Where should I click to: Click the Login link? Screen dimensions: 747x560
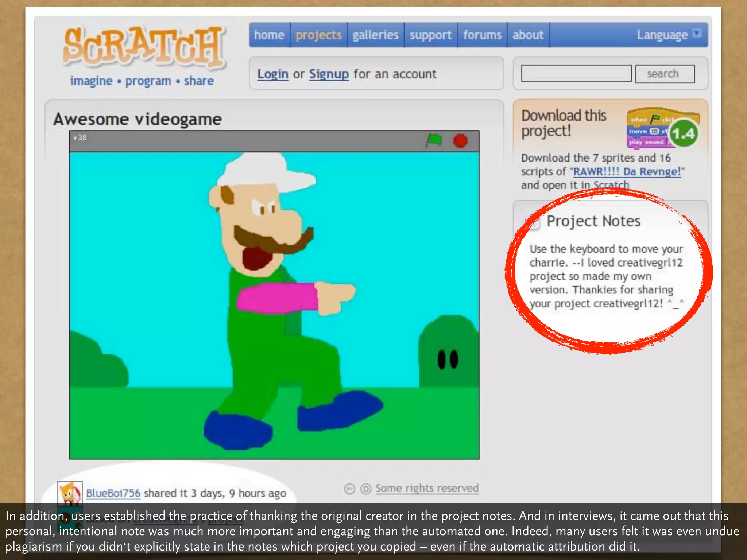pos(273,74)
